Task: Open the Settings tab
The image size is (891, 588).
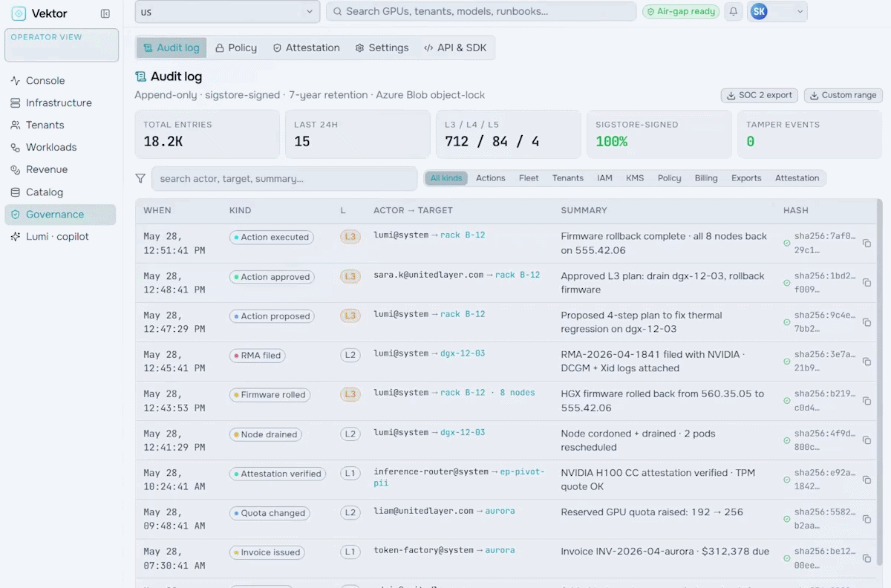Action: (x=382, y=48)
